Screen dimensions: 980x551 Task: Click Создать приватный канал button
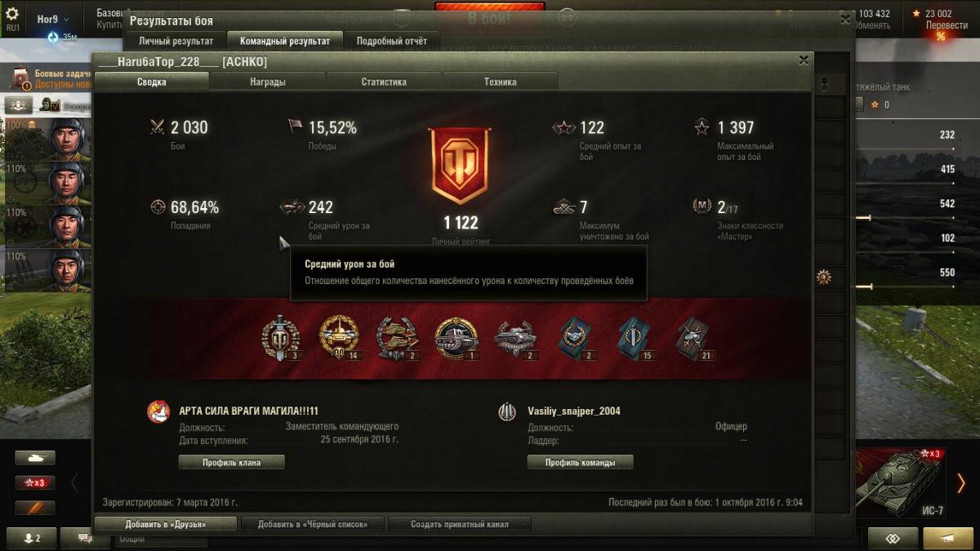coord(460,524)
